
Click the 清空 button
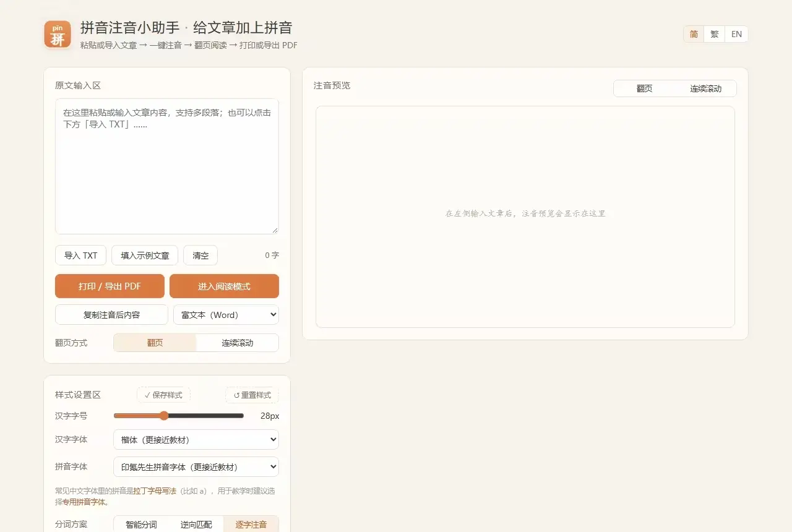coord(200,255)
